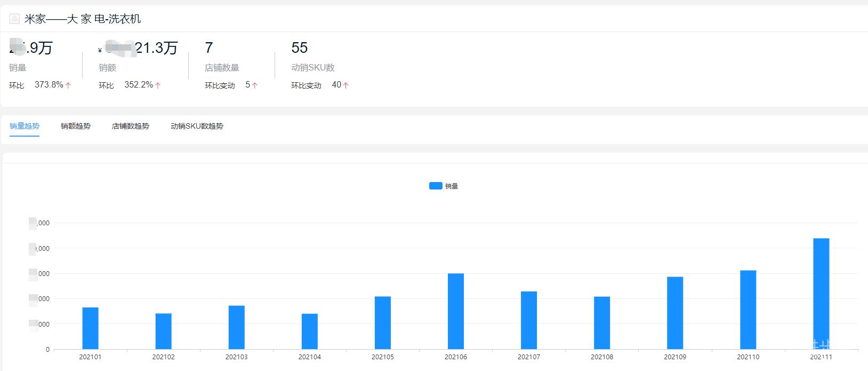Click the up arrow beside 352.2%
Viewport: 868px width, 371px height.
click(x=158, y=85)
